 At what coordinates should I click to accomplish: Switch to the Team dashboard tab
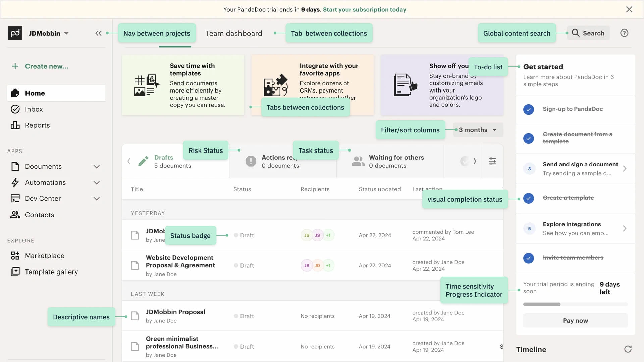234,33
